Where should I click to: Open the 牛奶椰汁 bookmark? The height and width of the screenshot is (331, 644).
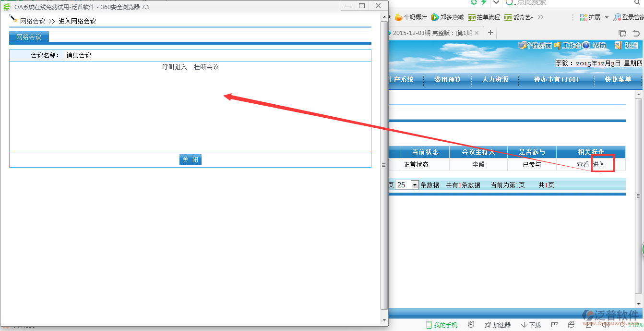point(411,17)
